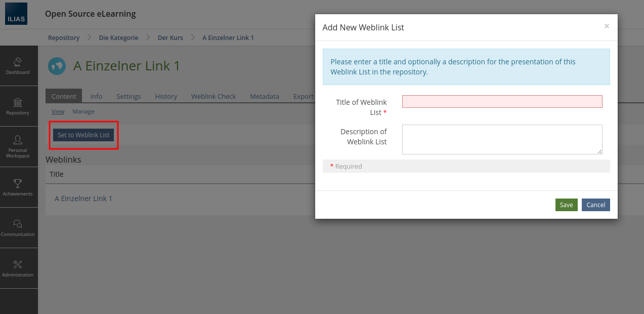
Task: Click the ILIAS logo icon
Action: click(16, 14)
